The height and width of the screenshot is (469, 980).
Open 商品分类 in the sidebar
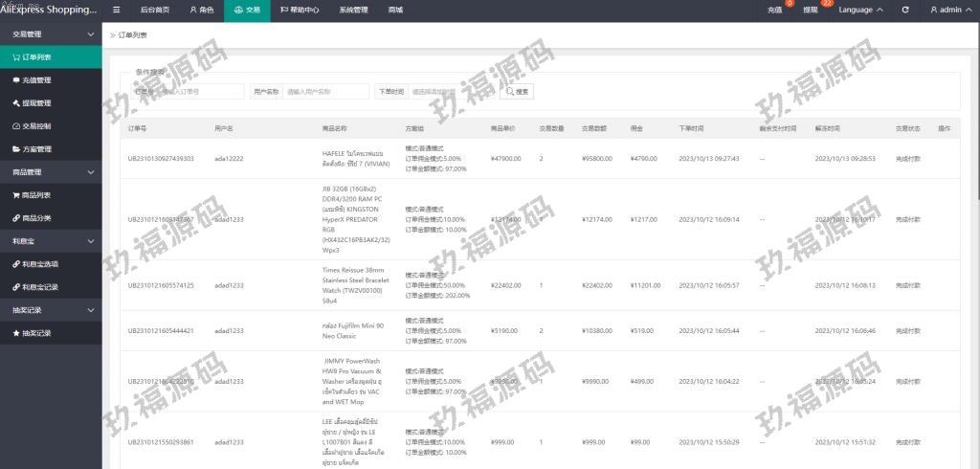coord(51,218)
